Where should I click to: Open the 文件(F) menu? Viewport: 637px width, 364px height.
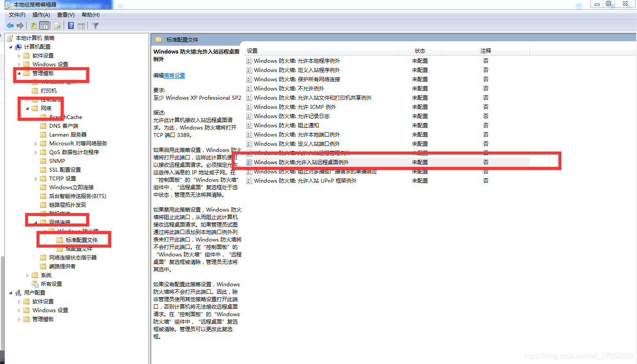click(17, 15)
